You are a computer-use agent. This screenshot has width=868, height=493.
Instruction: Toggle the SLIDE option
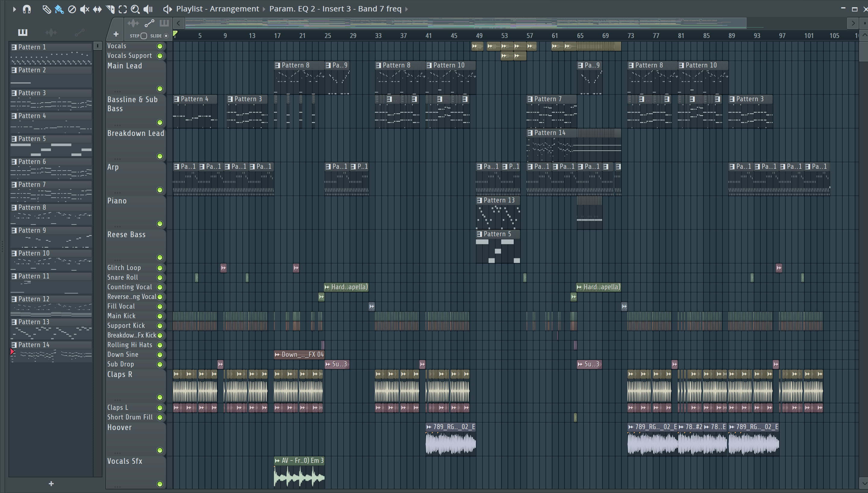166,36
